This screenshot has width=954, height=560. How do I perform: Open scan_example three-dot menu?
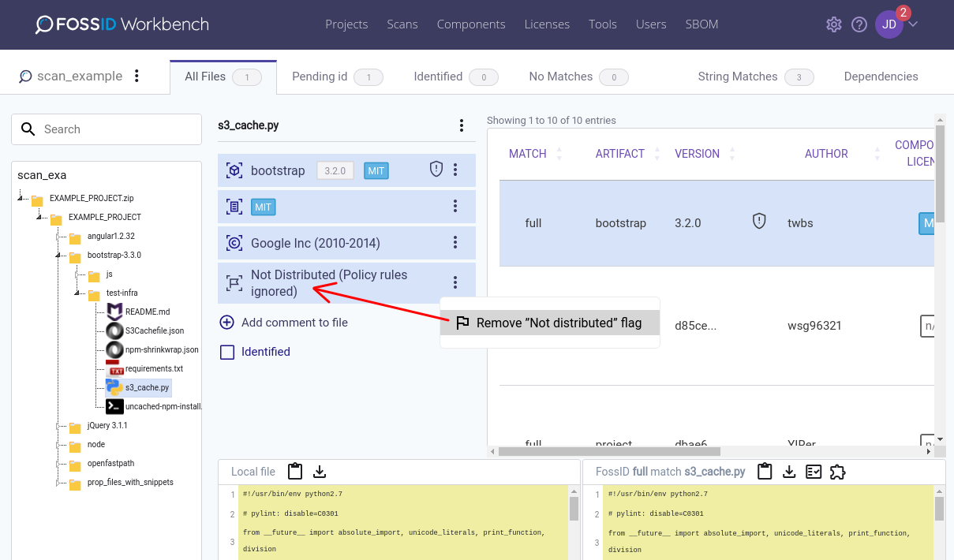pyautogui.click(x=137, y=76)
